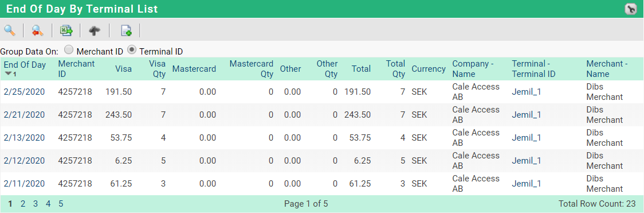Viewport: 644px width, 213px height.
Task: Click Merchant ID 4257218 in 2/25/2020 row
Action: pos(75,92)
